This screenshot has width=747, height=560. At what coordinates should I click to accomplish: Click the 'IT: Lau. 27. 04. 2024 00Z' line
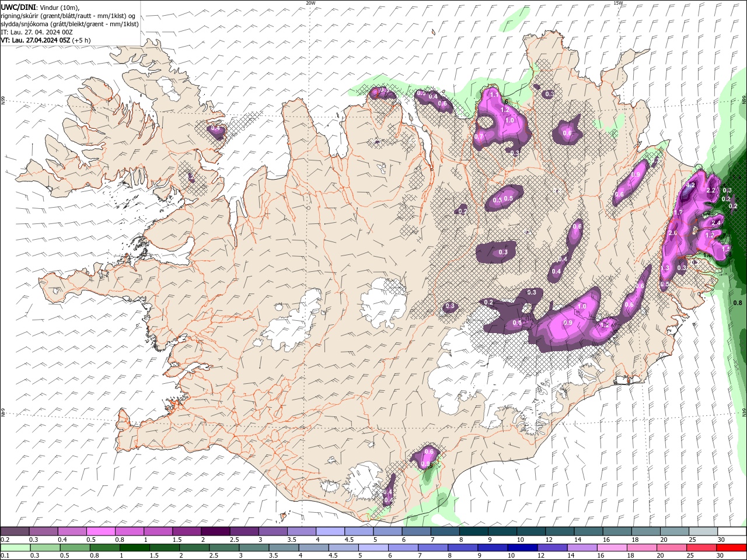(37, 32)
